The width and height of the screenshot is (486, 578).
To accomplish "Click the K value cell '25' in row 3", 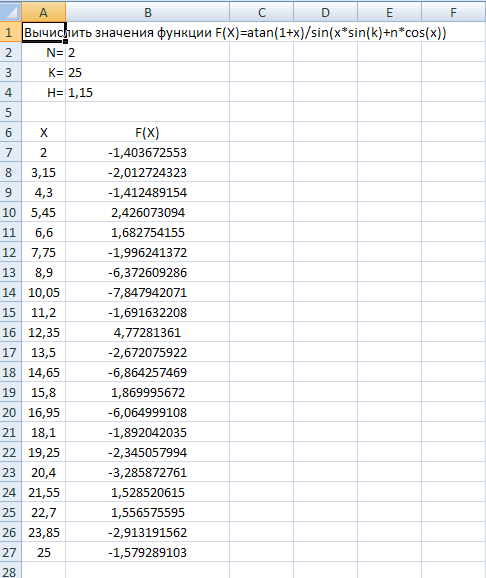I will (x=147, y=72).
